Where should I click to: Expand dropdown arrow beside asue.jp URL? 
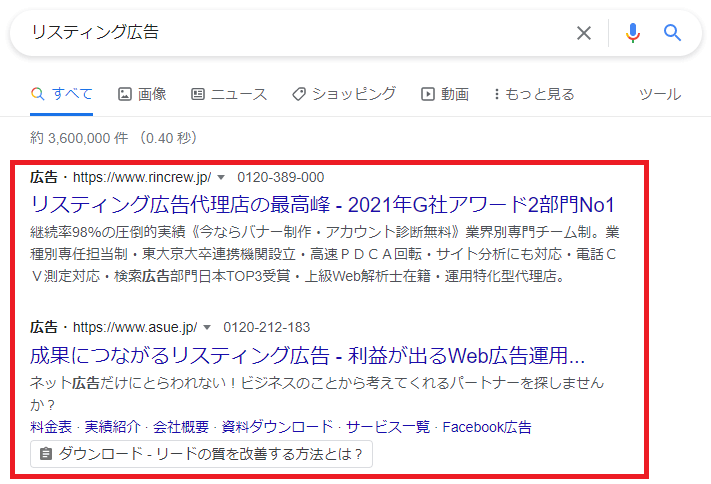(207, 328)
